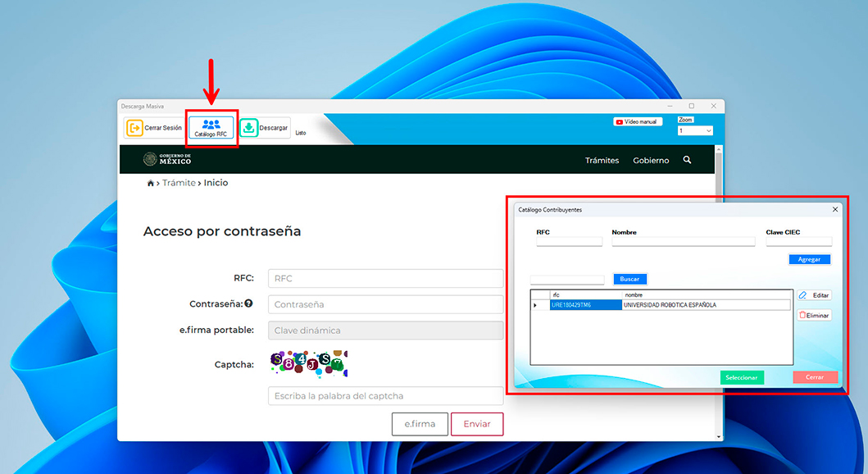868x474 pixels.
Task: Click Eliminar with the trash icon
Action: coord(814,315)
